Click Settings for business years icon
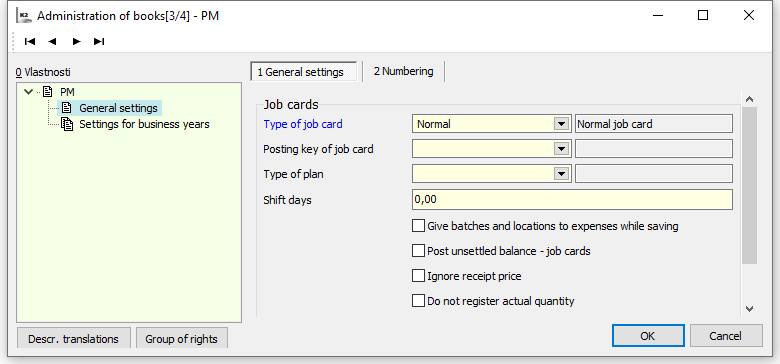 pos(67,124)
